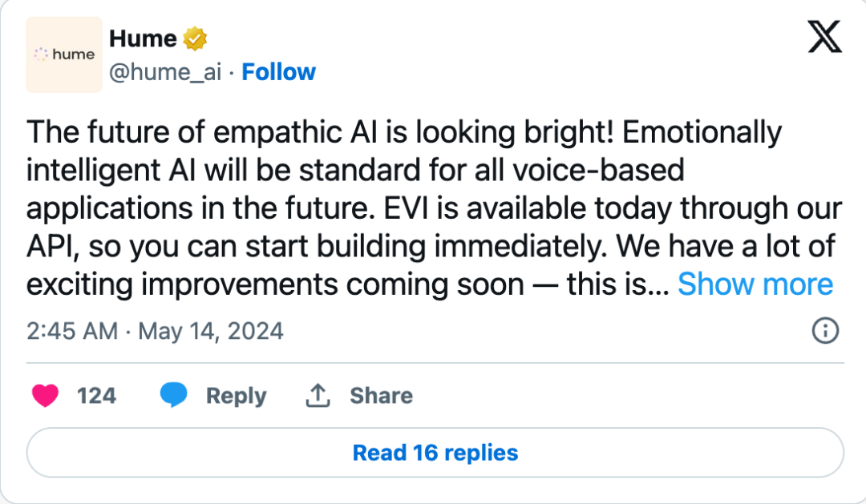Open the Twitter info circle icon
This screenshot has height=504, width=866.
pyautogui.click(x=825, y=330)
